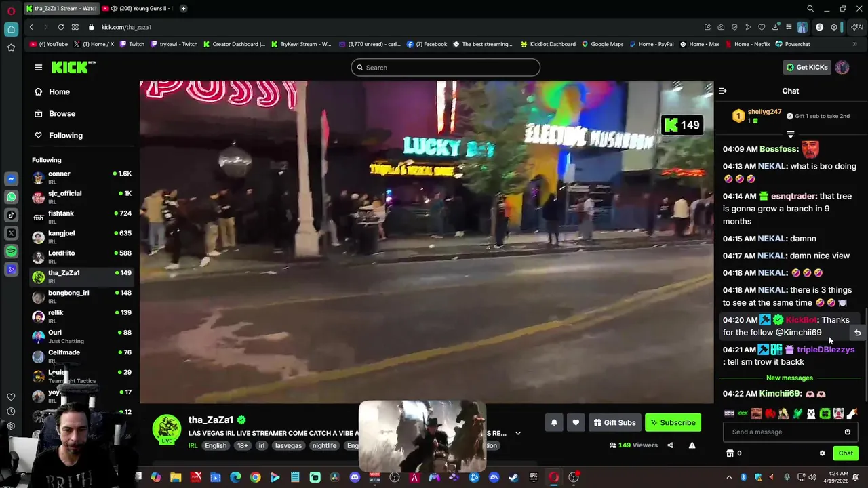Reload the browser page
Image resolution: width=868 pixels, height=488 pixels.
(x=61, y=27)
